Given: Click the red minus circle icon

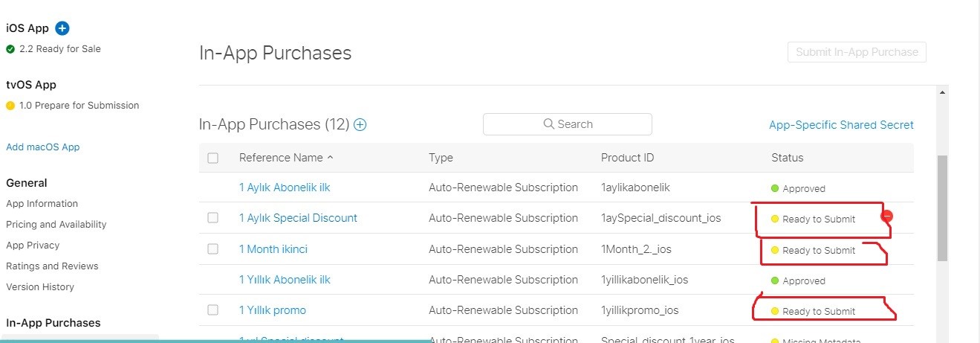Looking at the screenshot, I should point(886,217).
